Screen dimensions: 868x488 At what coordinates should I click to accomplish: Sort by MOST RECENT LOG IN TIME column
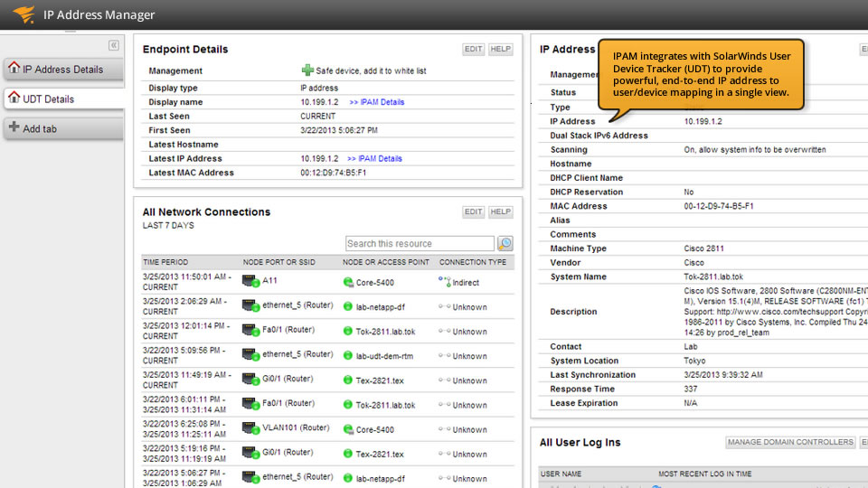(x=704, y=474)
